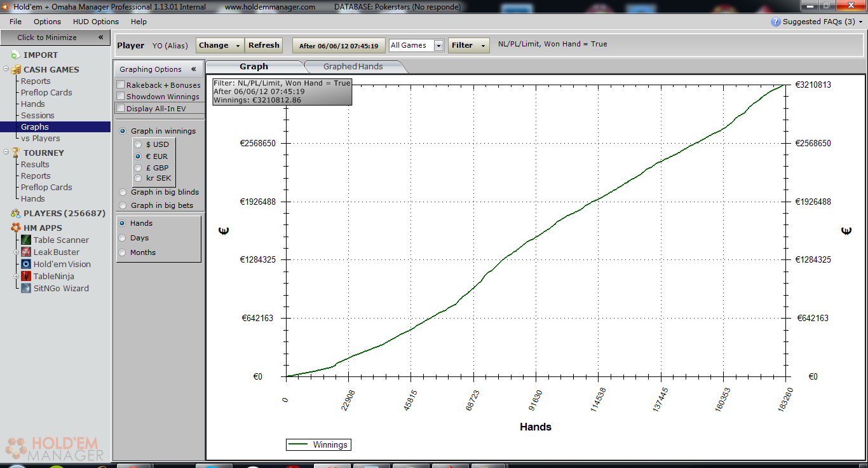This screenshot has width=868, height=468.
Task: Click the Click to Minimize button
Action: click(55, 38)
